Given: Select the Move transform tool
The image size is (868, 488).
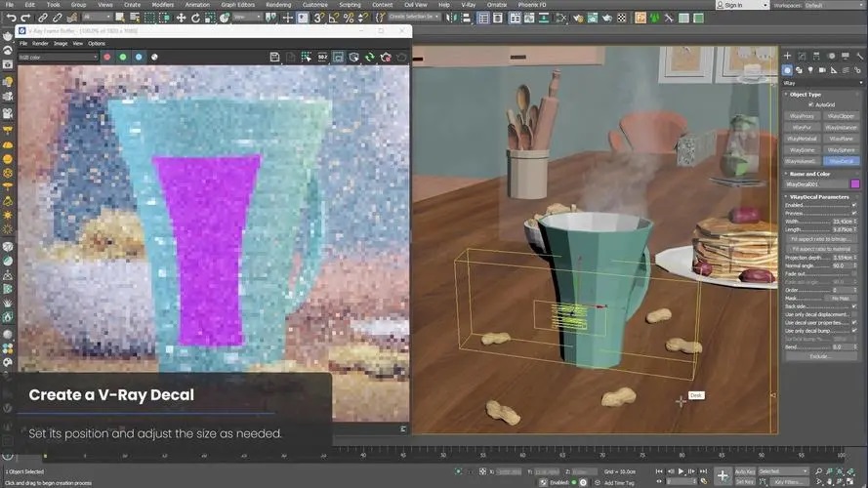Looking at the screenshot, I should (180, 18).
